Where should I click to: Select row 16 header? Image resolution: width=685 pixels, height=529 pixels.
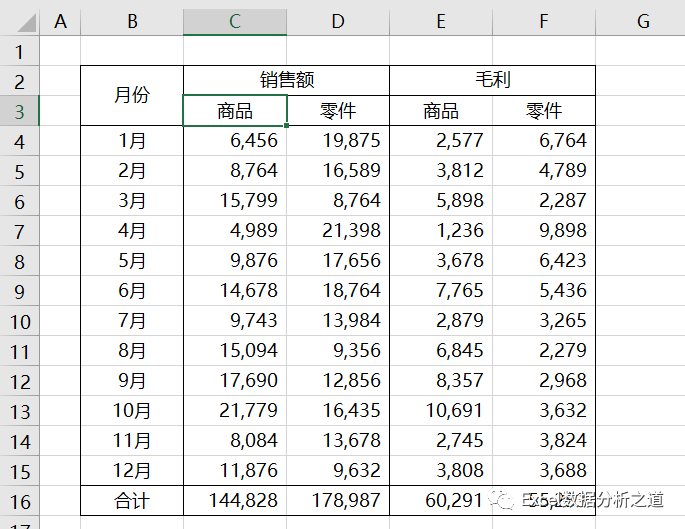(20, 501)
